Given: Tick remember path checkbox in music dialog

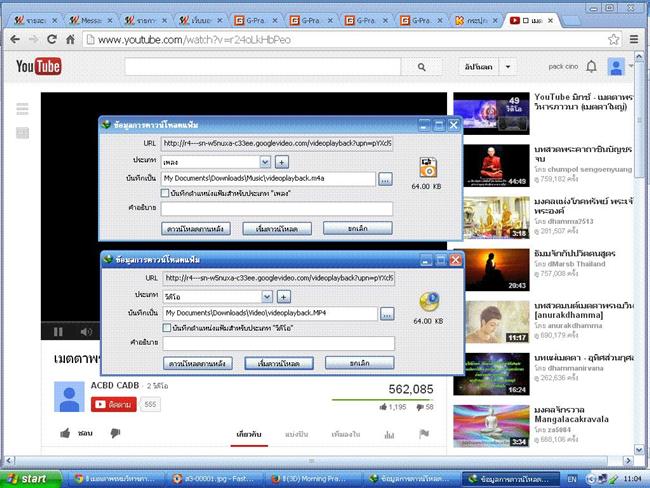Looking at the screenshot, I should click(x=165, y=193).
